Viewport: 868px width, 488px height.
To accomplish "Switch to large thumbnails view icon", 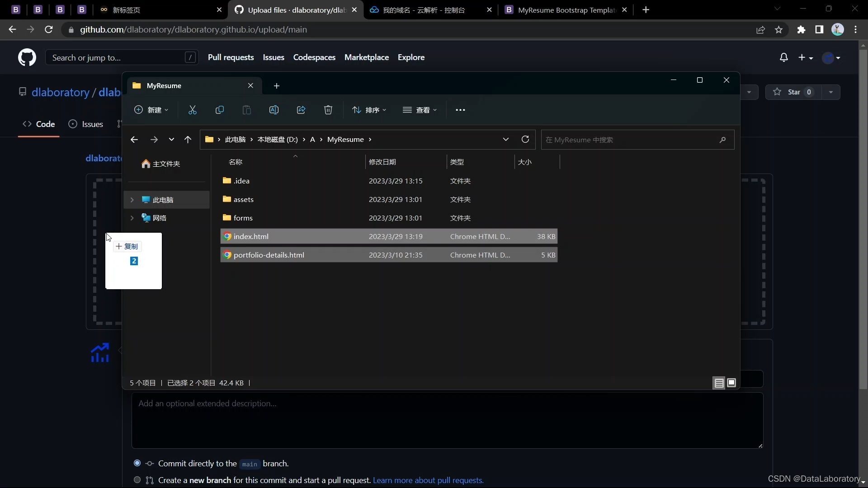I will pos(731,383).
